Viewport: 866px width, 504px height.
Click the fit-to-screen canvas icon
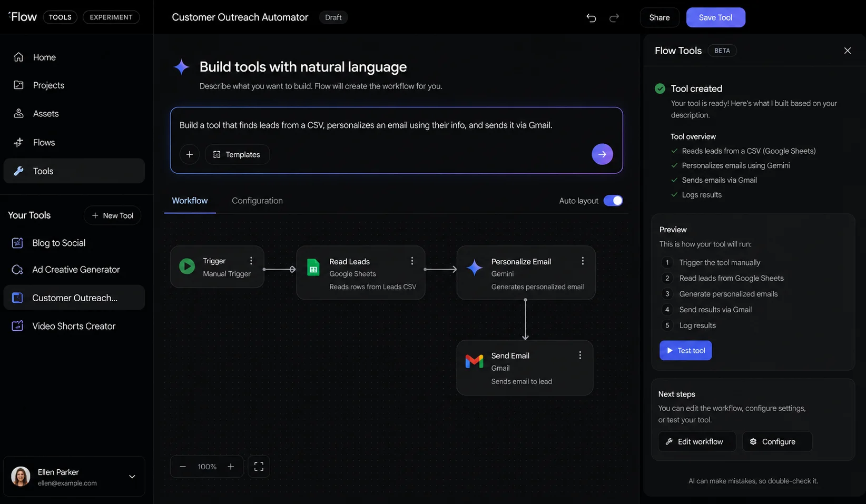click(x=259, y=467)
